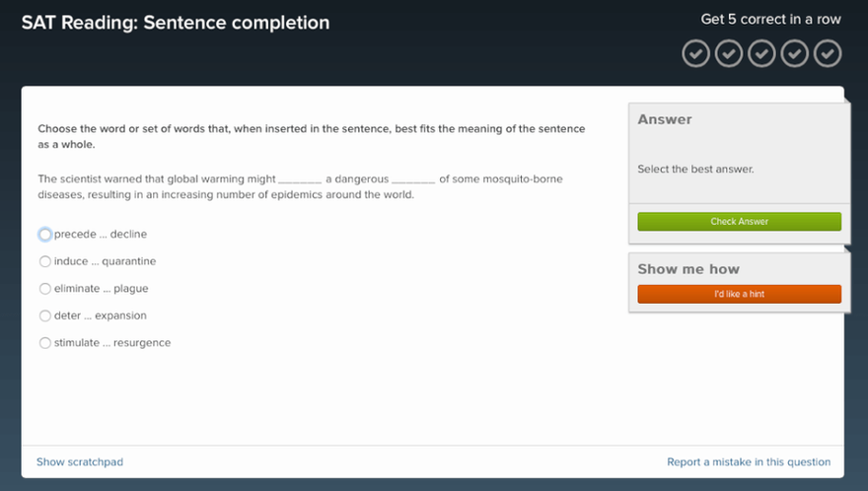Viewport: 868px width, 491px height.
Task: Click the sentence with the blanks
Action: 300,186
